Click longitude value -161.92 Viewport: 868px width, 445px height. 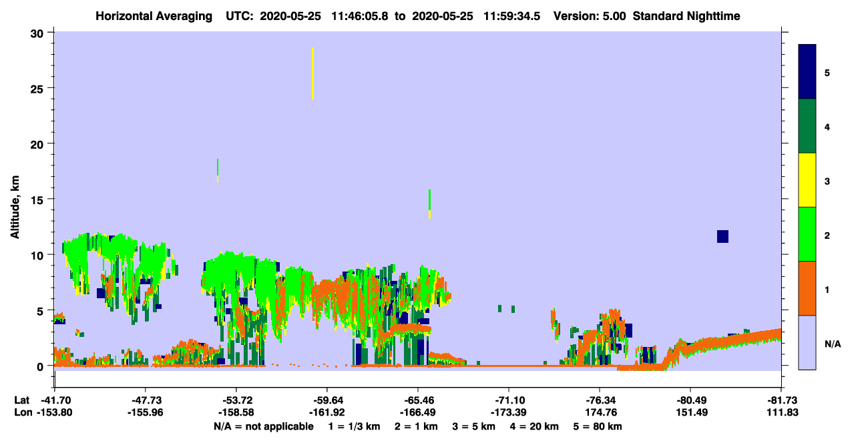point(327,412)
